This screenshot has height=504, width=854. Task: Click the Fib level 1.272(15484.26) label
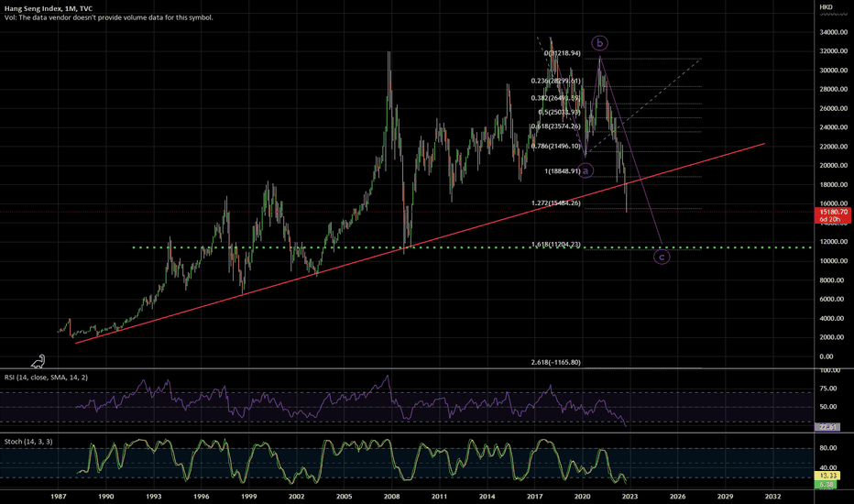tap(555, 203)
